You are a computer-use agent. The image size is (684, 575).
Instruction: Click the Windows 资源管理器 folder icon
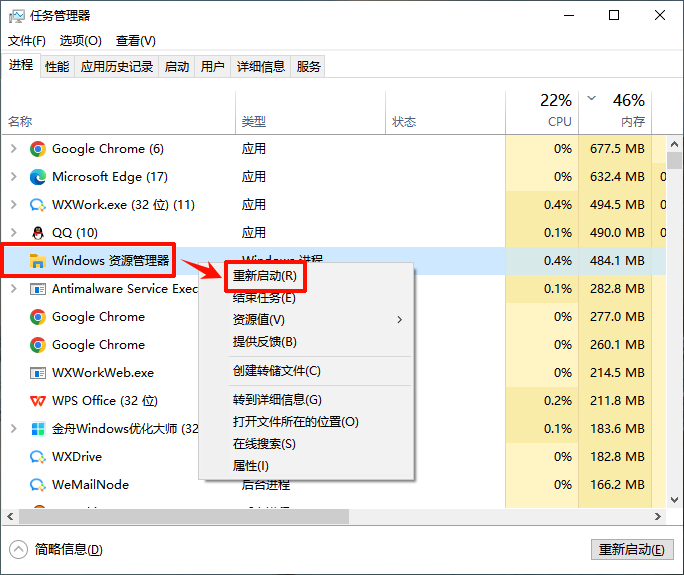[x=38, y=261]
